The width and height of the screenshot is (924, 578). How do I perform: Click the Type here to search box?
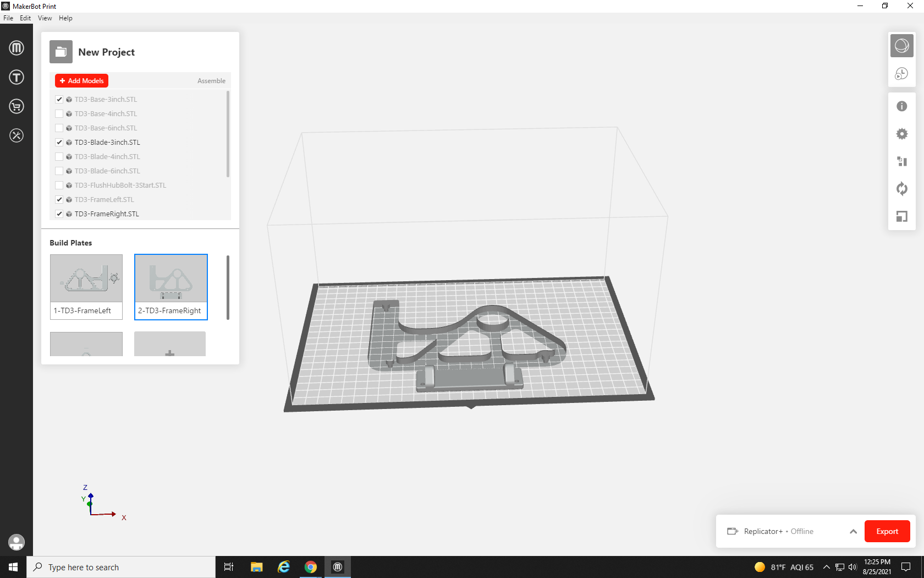[x=121, y=567]
